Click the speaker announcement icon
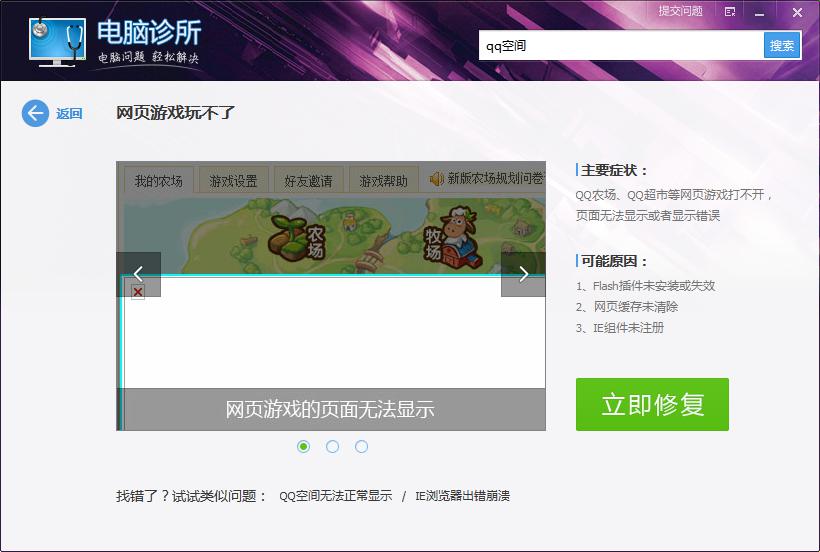Viewport: 820px width, 552px height. point(436,179)
